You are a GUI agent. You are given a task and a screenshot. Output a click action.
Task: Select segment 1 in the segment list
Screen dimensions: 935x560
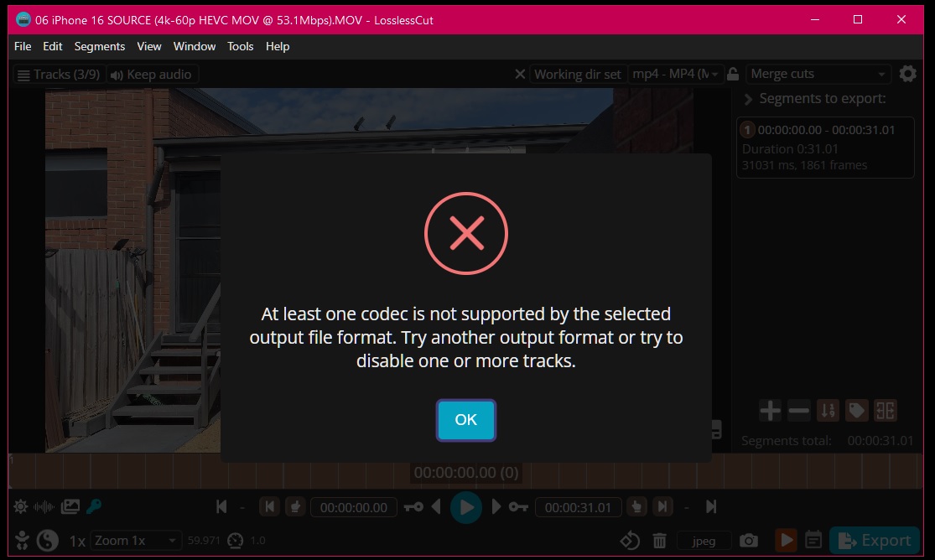(825, 148)
